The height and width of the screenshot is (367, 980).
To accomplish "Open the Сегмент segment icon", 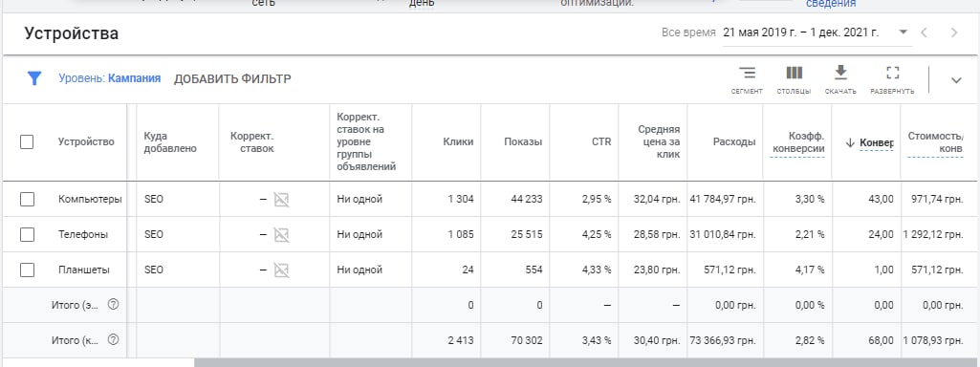I will 747,74.
